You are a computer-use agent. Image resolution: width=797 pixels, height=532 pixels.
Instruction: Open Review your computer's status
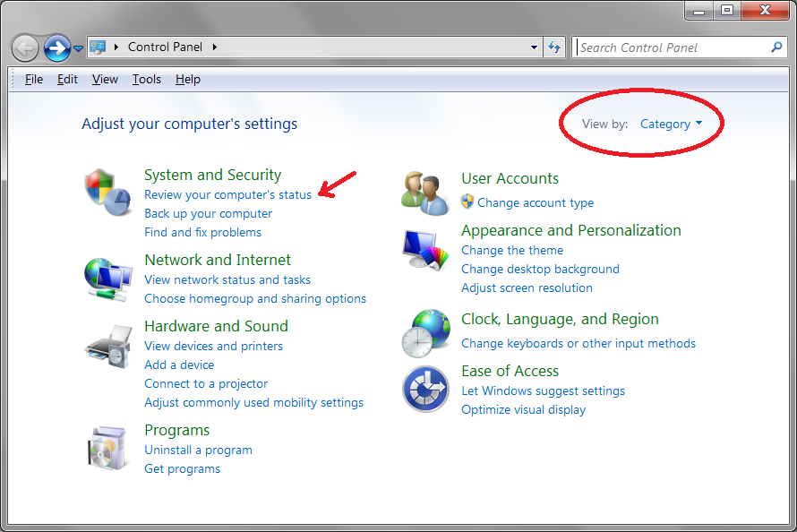click(x=227, y=194)
